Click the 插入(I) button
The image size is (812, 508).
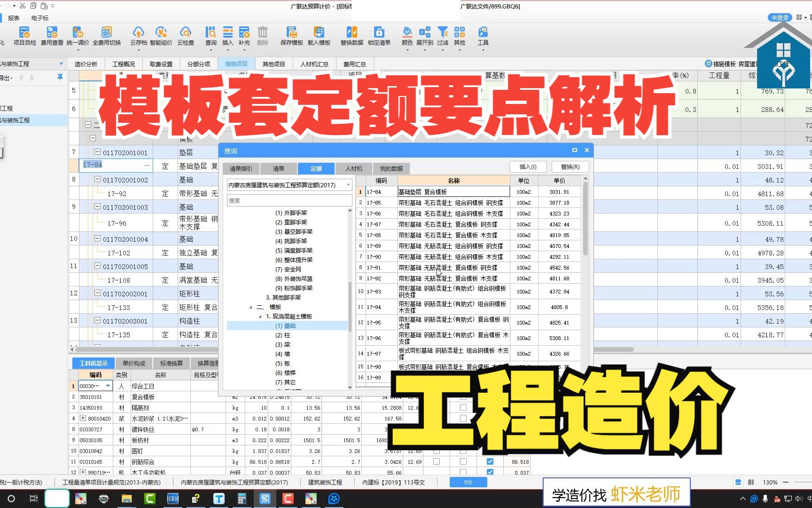(528, 167)
